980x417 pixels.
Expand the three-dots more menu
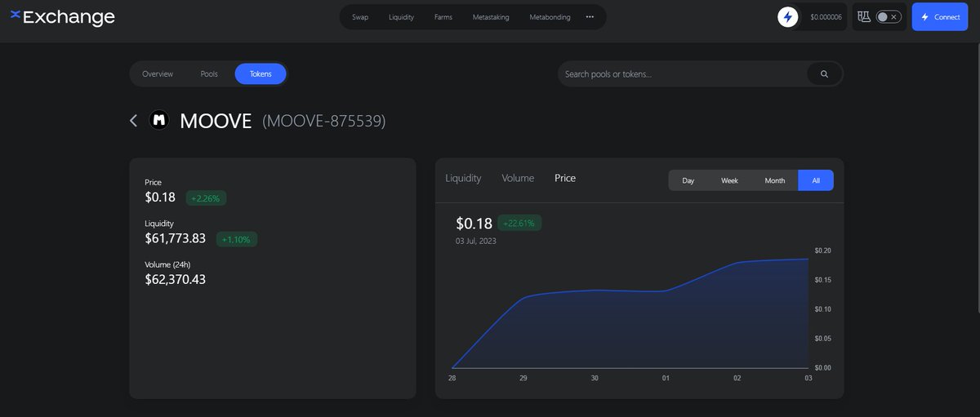(590, 17)
